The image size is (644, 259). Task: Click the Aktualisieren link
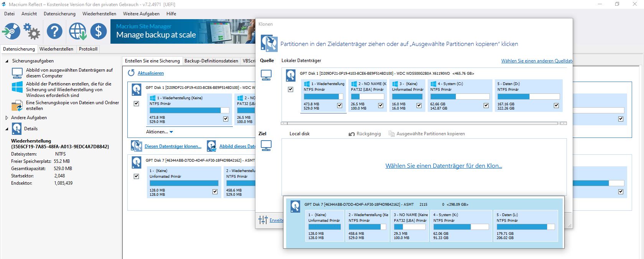pos(151,73)
